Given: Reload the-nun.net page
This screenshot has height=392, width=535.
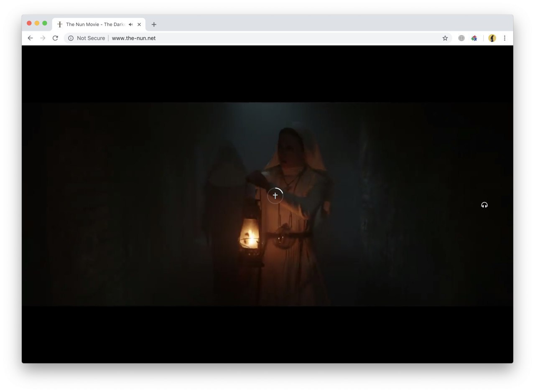Looking at the screenshot, I should click(x=55, y=38).
